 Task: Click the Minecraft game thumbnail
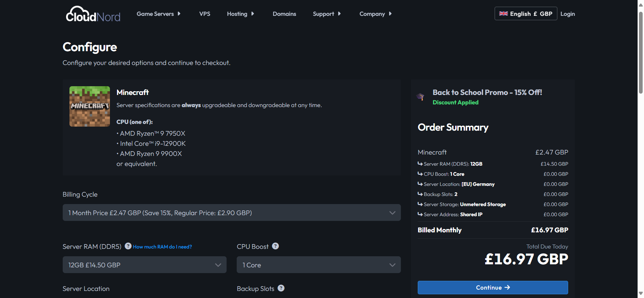click(90, 106)
